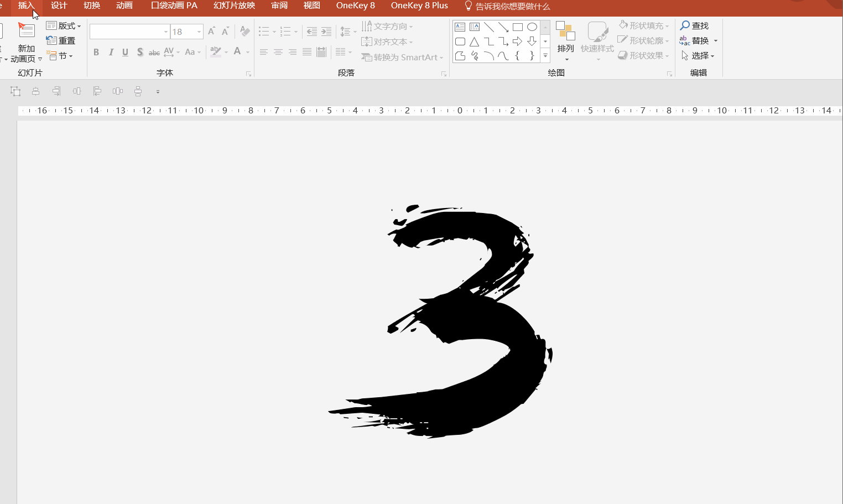Open the Select (选择) dropdown
The image size is (843, 504).
point(698,55)
